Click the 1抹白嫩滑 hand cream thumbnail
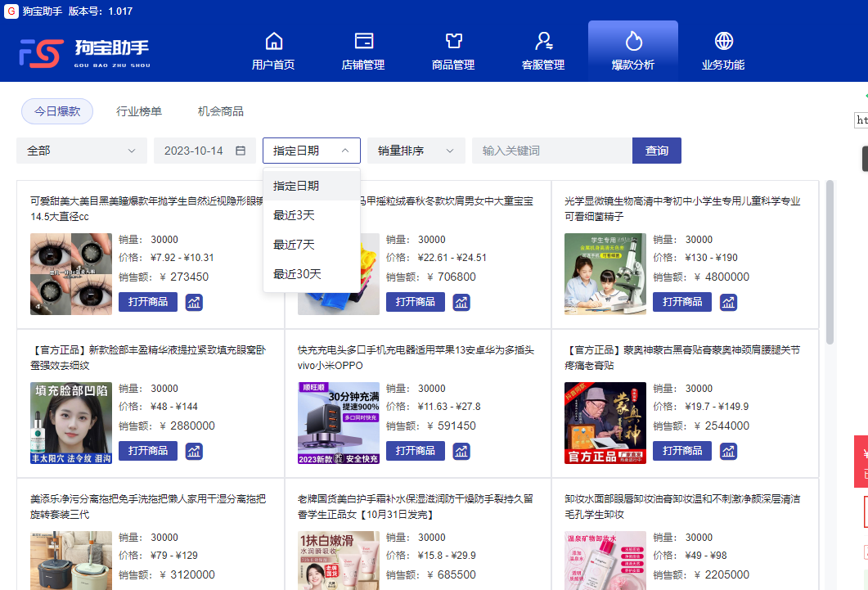The height and width of the screenshot is (590, 868). pyautogui.click(x=338, y=560)
